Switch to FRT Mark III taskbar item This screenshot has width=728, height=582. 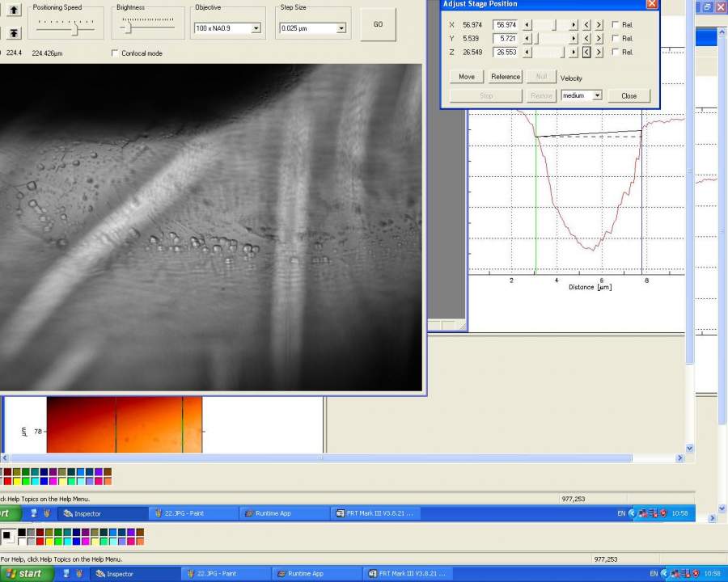404,573
